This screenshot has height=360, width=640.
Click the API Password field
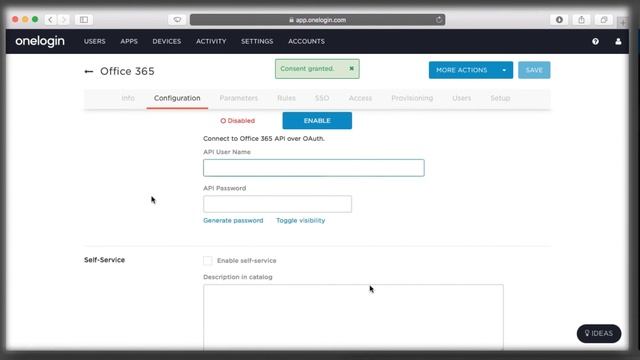(278, 204)
